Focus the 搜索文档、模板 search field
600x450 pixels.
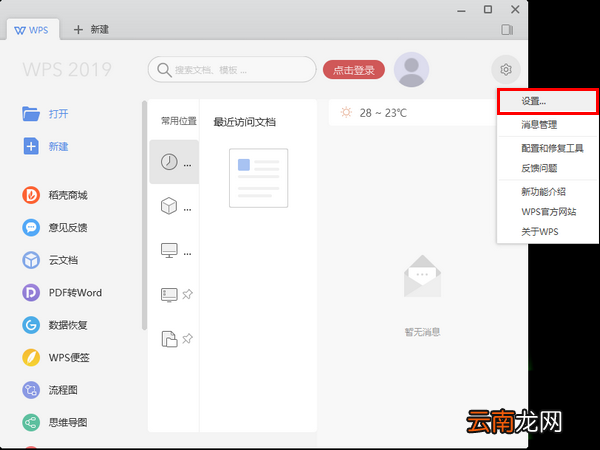click(232, 70)
